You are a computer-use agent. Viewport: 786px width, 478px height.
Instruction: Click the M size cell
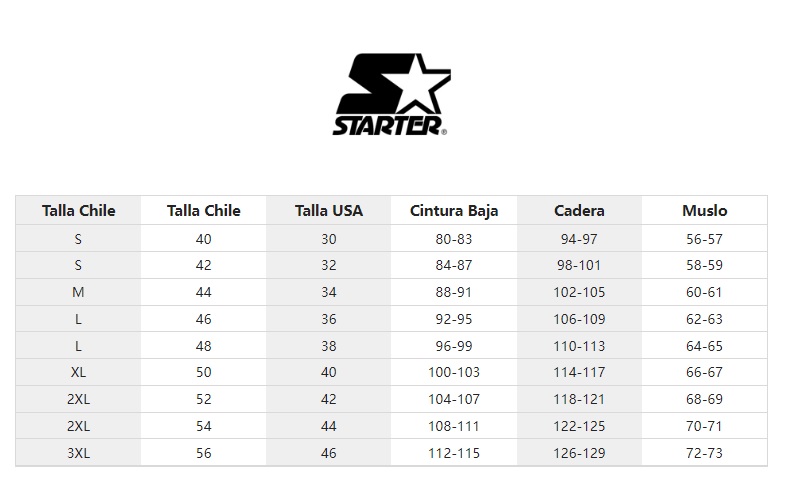click(x=78, y=292)
